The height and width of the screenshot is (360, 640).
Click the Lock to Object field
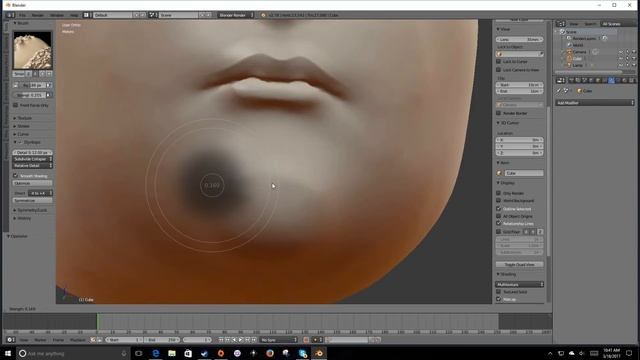pyautogui.click(x=519, y=54)
